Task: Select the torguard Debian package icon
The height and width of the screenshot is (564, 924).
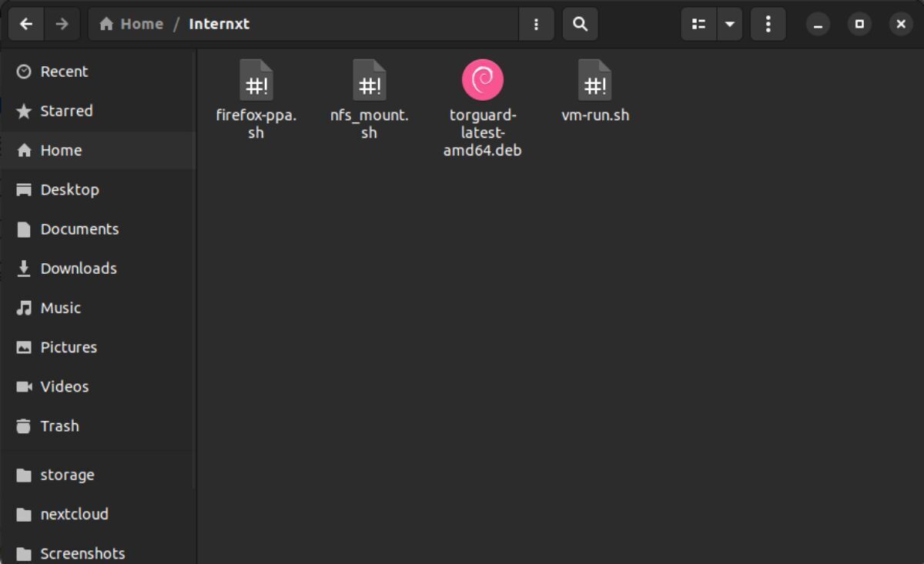Action: pyautogui.click(x=483, y=80)
